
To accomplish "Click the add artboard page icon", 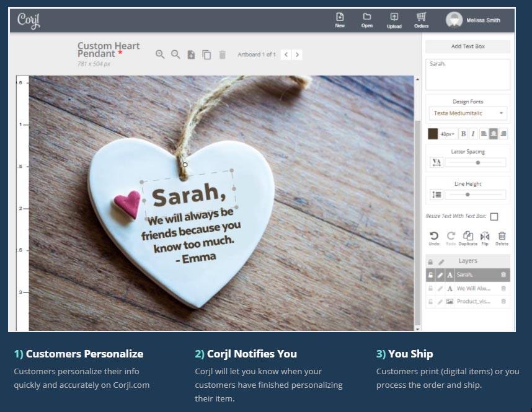I will [191, 55].
